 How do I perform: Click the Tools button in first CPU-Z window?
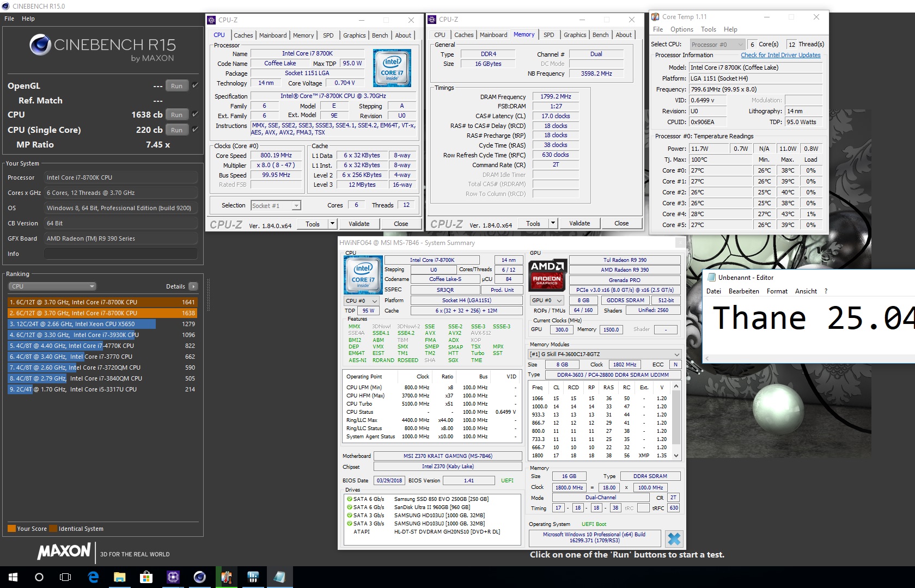[x=313, y=224]
